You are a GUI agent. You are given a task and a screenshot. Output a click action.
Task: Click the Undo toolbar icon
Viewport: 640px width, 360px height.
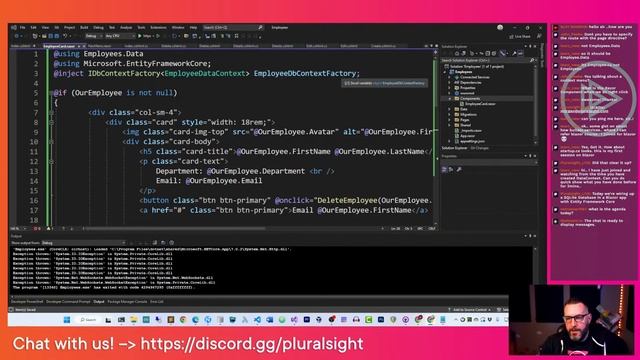[x=65, y=36]
